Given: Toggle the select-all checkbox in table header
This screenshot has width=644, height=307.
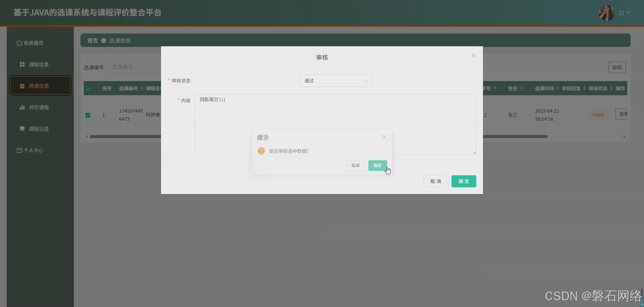Looking at the screenshot, I should pyautogui.click(x=88, y=88).
